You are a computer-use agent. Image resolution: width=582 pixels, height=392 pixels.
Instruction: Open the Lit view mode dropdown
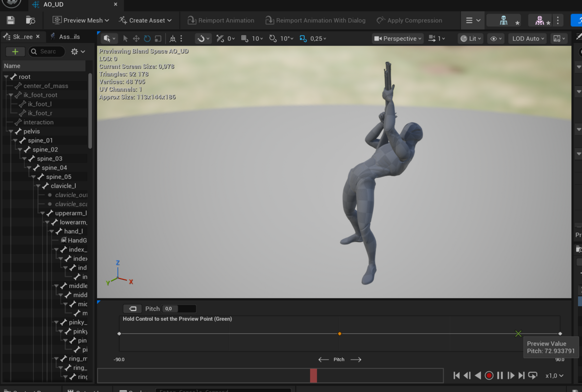471,38
